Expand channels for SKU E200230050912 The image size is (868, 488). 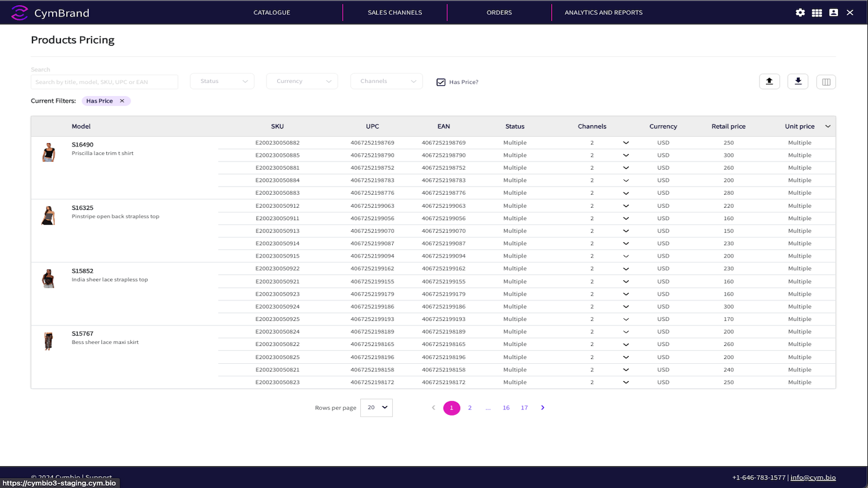click(626, 206)
